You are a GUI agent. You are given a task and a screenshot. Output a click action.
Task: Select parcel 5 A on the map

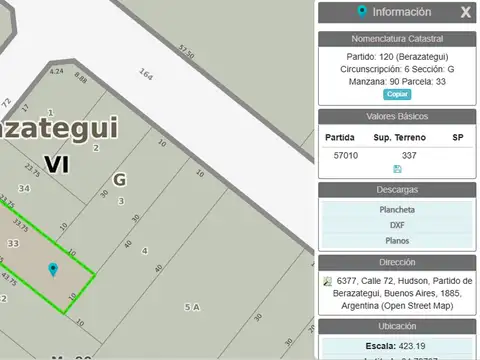pos(192,307)
